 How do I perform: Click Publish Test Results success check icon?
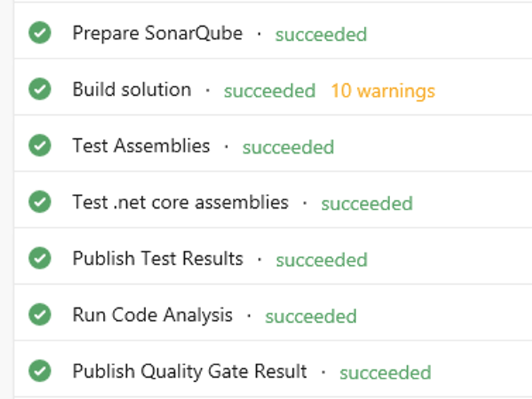click(40, 259)
